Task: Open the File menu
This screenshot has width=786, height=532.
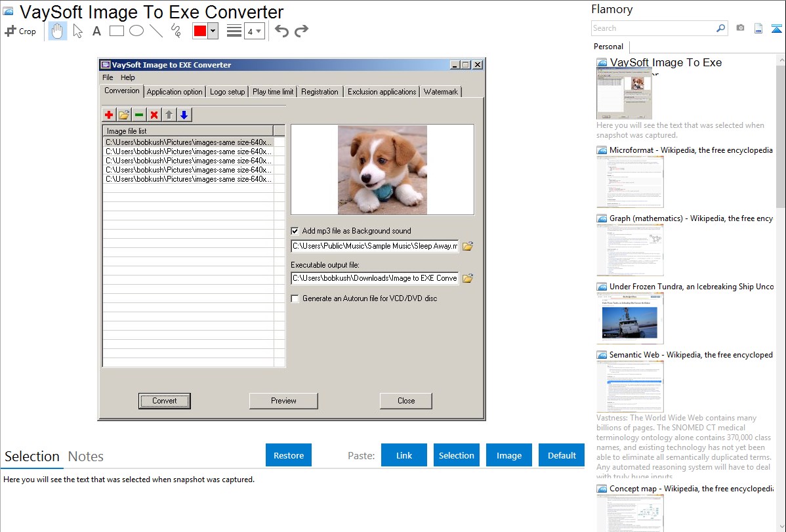Action: point(108,77)
